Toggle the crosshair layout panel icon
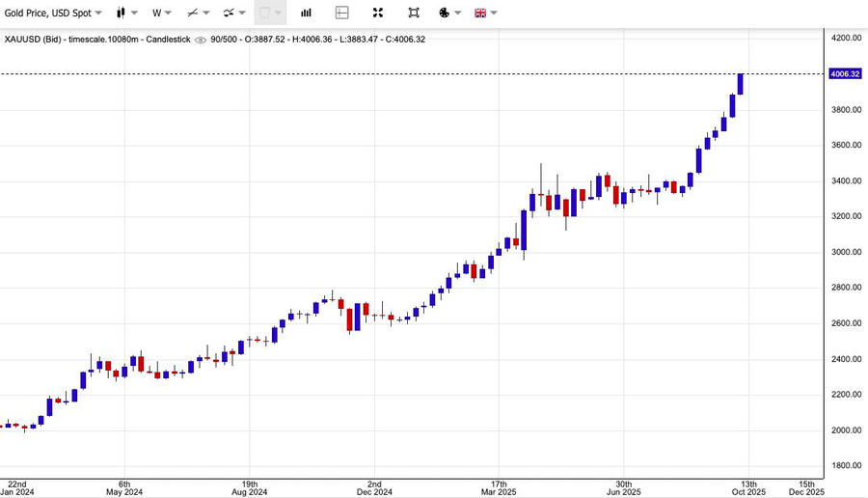868x498 pixels. tap(341, 14)
